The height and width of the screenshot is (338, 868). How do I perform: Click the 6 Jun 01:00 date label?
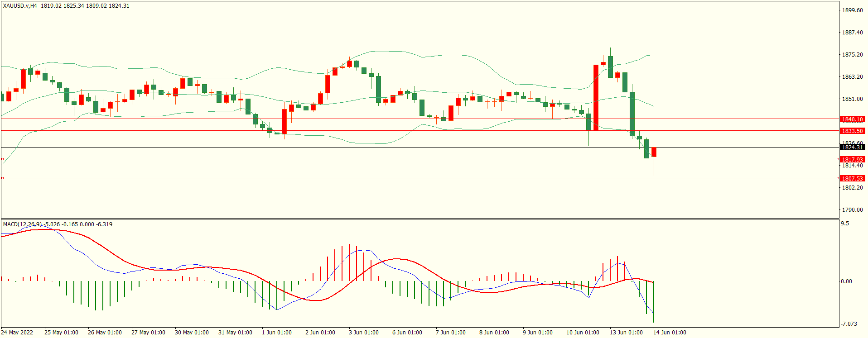point(407,333)
